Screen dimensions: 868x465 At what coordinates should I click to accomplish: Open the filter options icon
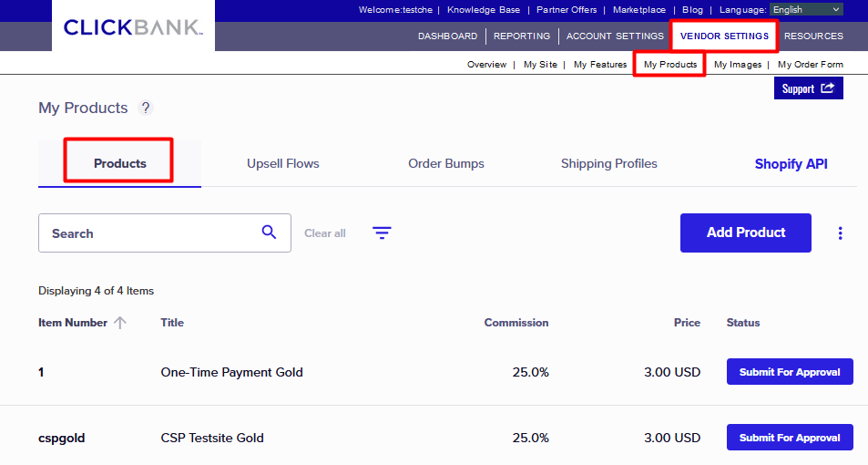[x=382, y=233]
